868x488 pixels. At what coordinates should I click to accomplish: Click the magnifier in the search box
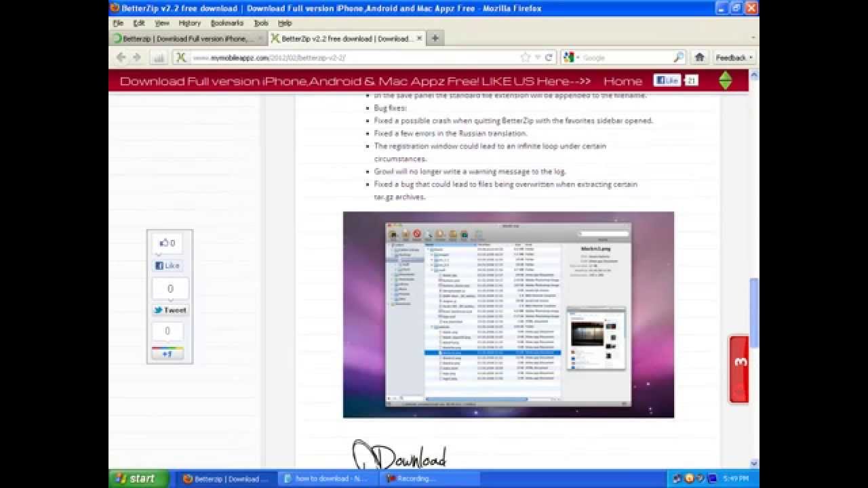click(x=678, y=58)
